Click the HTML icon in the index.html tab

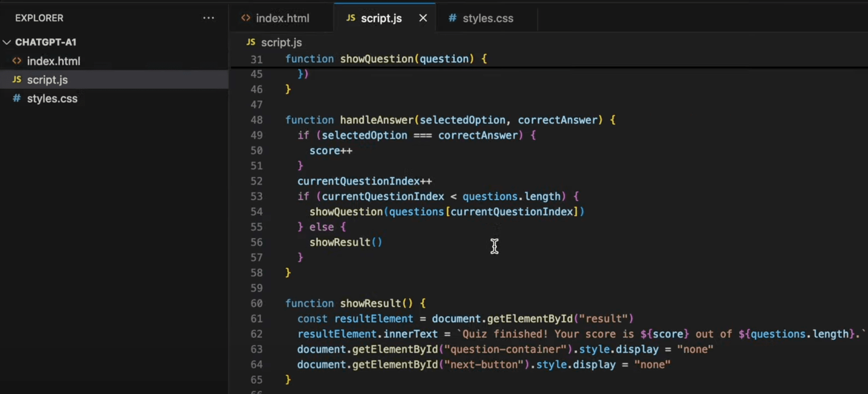coord(246,18)
